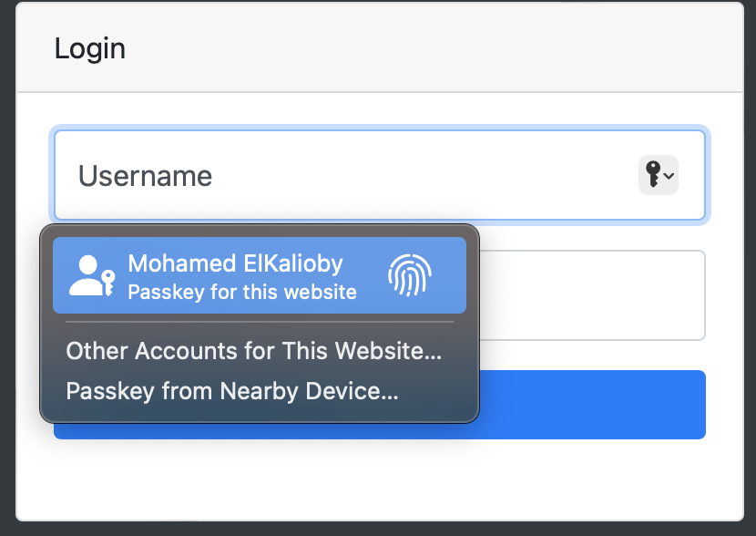Click the "Passkey for this website" subtitle
The image size is (756, 536).
click(x=242, y=293)
